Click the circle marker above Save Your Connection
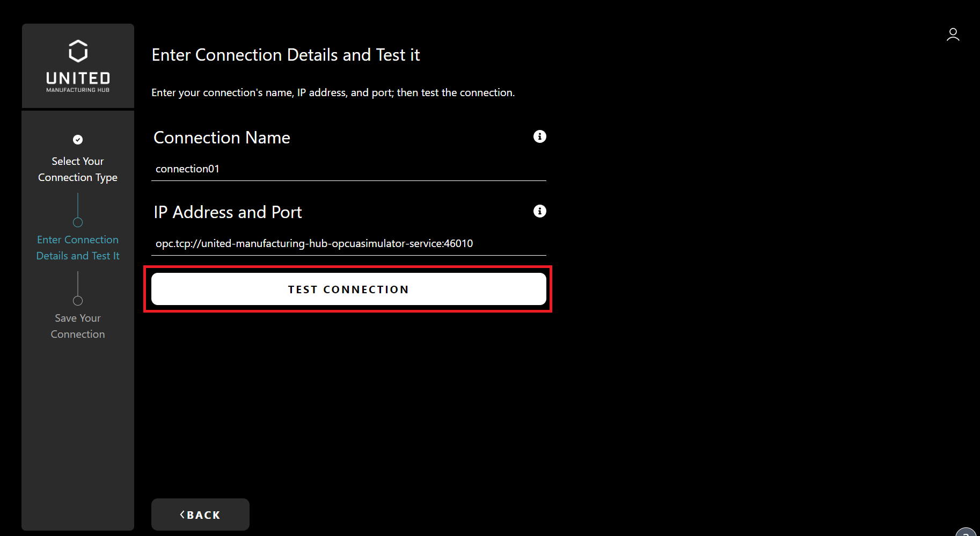980x536 pixels. [78, 301]
